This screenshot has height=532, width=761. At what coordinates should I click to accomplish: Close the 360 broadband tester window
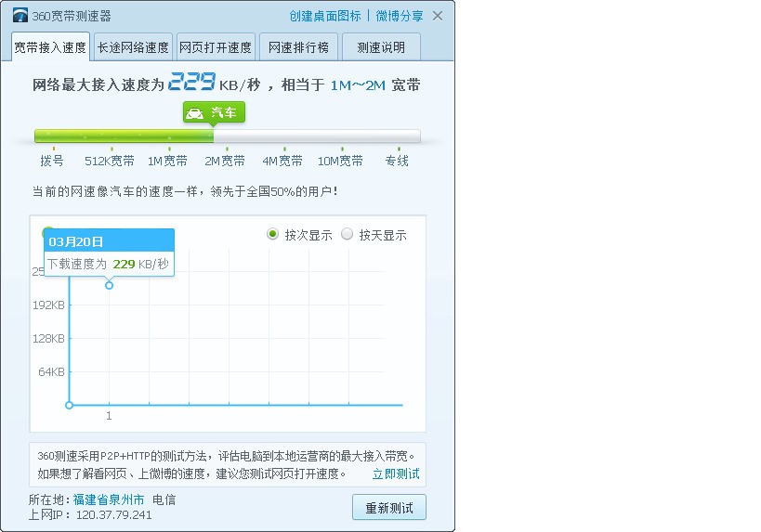coord(438,16)
